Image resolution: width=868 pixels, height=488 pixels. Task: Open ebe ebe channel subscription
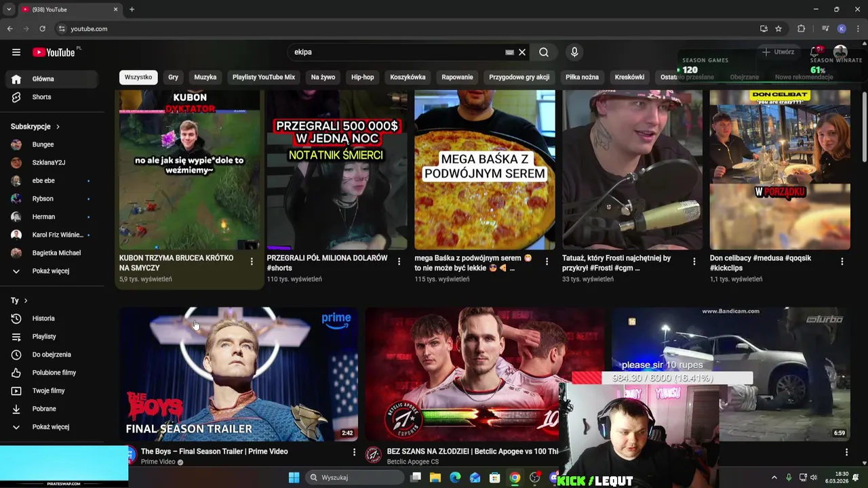(x=52, y=181)
